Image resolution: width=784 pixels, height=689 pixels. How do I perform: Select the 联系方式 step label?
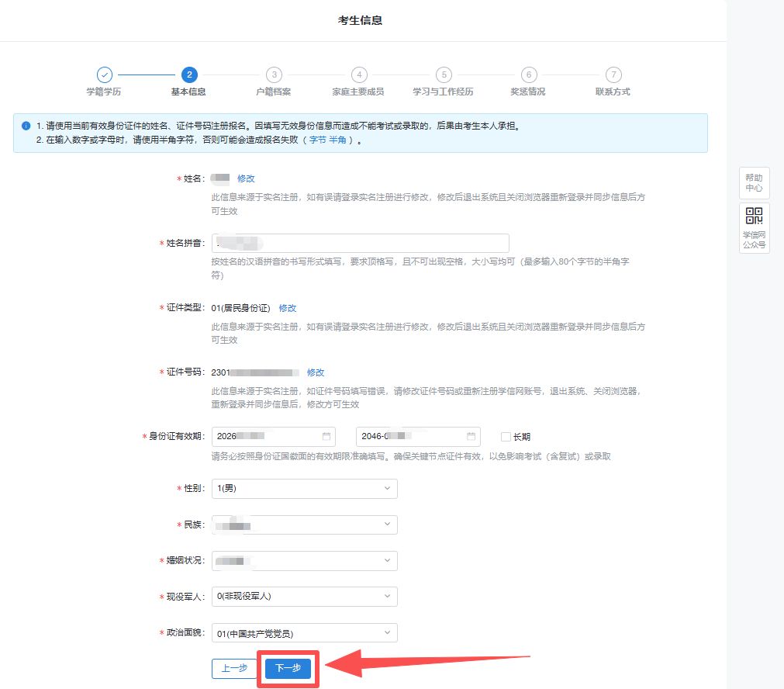click(613, 92)
